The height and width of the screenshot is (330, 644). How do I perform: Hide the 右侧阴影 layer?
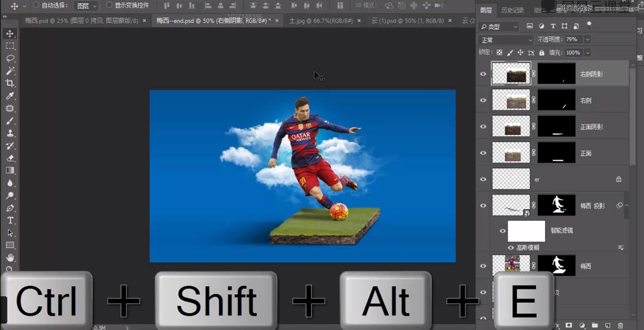[x=483, y=74]
